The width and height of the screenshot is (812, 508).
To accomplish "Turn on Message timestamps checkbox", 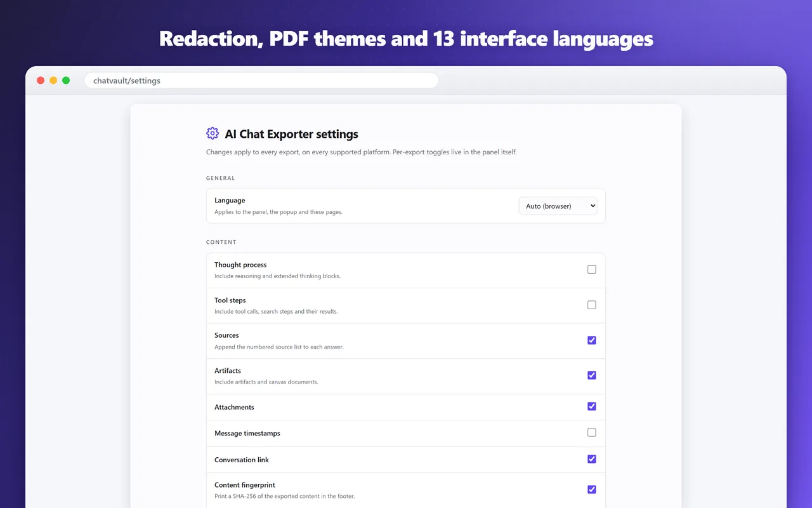I will (x=592, y=432).
